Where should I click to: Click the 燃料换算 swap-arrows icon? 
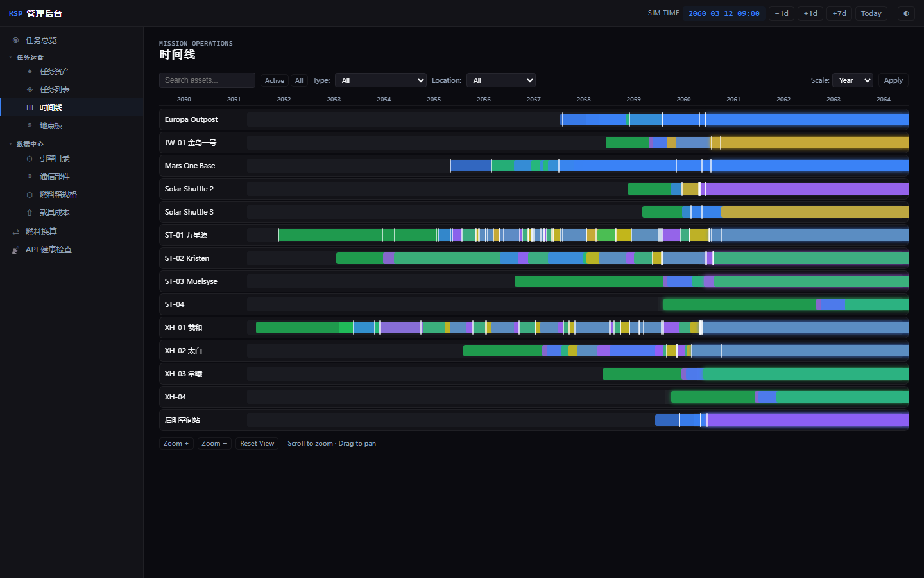pos(15,231)
